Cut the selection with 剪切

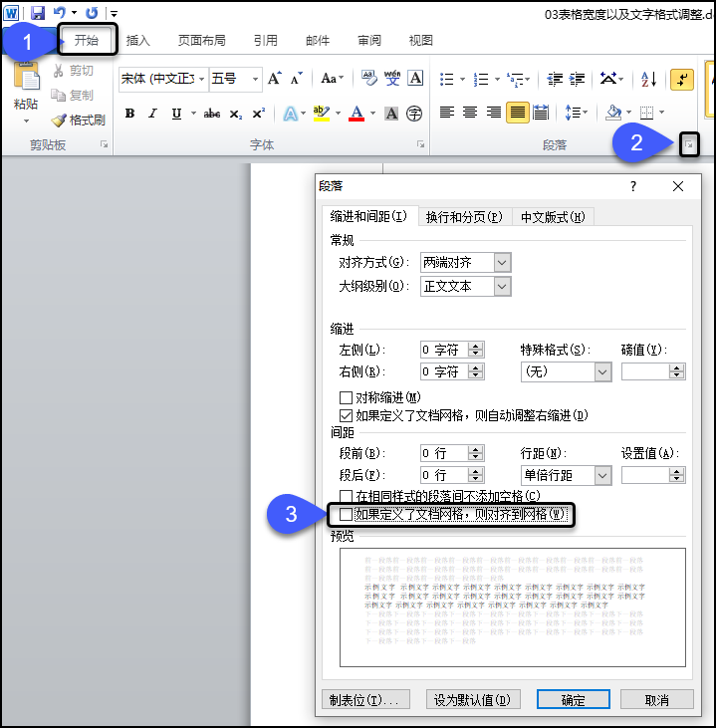point(73,71)
